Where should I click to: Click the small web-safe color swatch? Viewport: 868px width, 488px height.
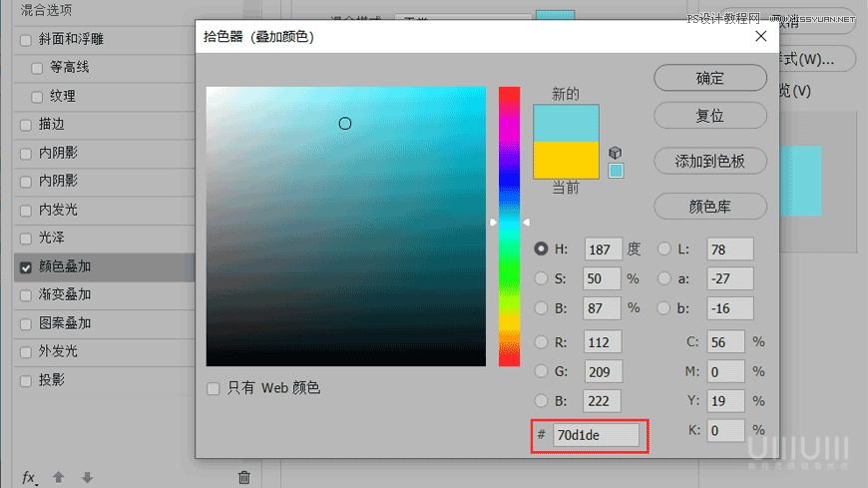point(616,171)
